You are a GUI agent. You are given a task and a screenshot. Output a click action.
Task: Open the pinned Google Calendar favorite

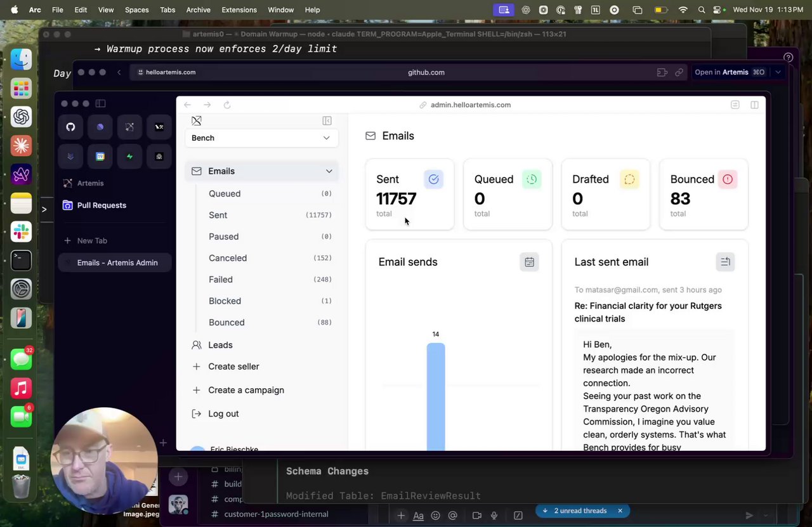point(100,156)
